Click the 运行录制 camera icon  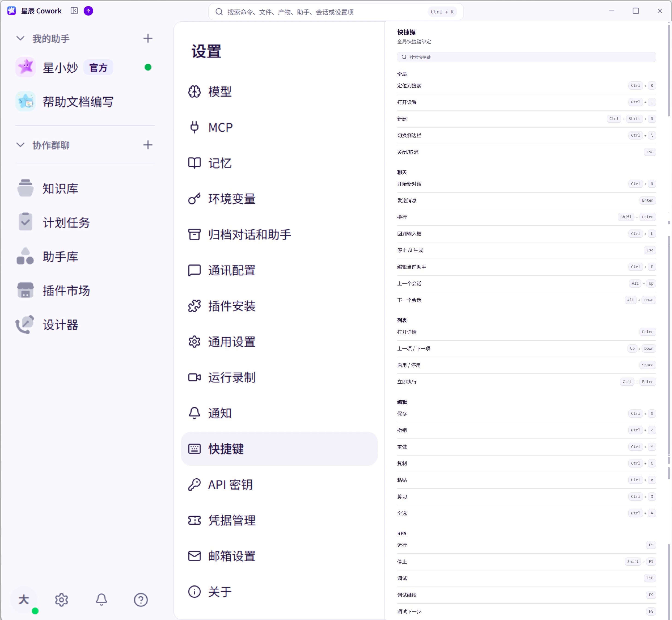coord(195,377)
